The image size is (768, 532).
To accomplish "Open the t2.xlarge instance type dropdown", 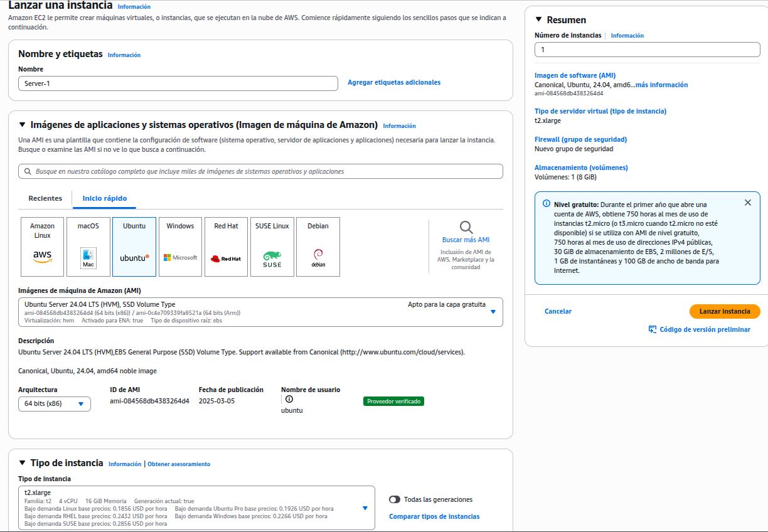I will coord(365,508).
